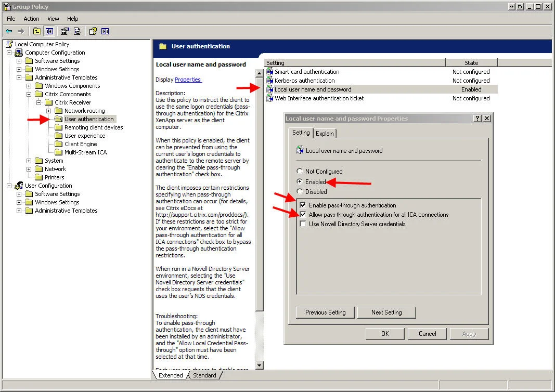Select User authentication in the tree
Image resolution: width=555 pixels, height=392 pixels.
[89, 119]
